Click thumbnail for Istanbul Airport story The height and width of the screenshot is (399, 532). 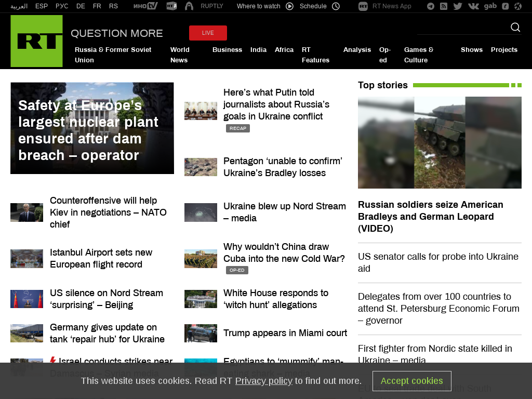click(x=27, y=259)
